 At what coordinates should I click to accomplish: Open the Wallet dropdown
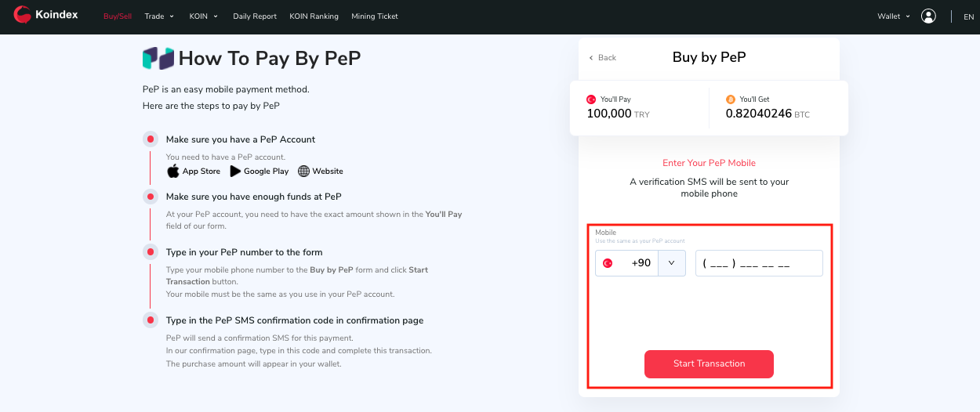pyautogui.click(x=894, y=16)
